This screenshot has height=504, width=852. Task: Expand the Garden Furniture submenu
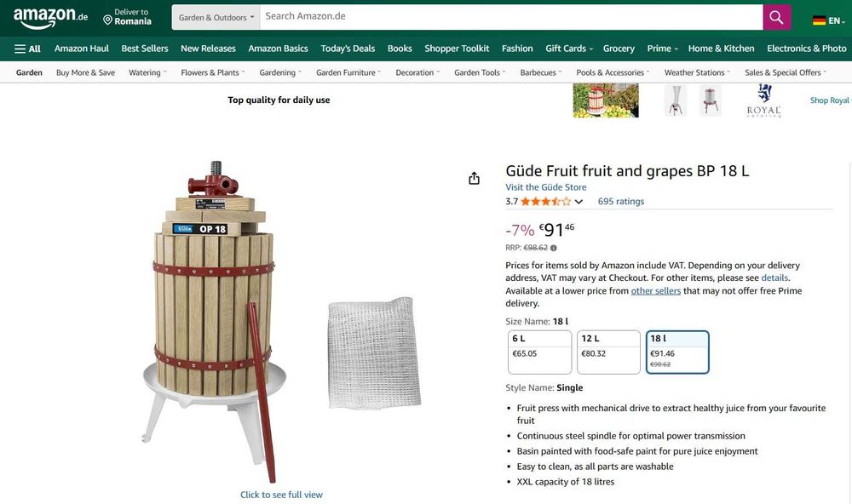[x=350, y=72]
